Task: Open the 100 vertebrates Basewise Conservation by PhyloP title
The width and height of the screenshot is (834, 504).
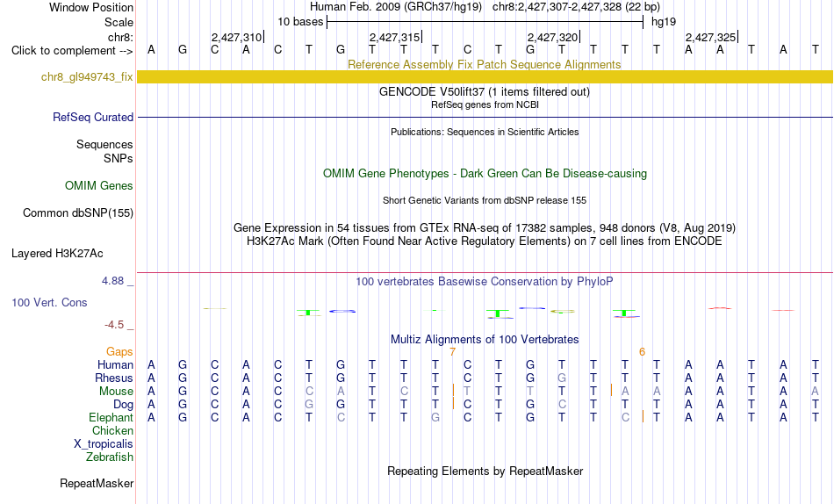Action: [485, 281]
